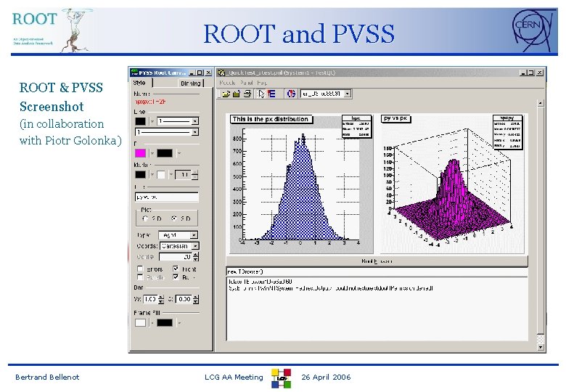566x392 pixels.
Task: Click the LCG logo in slide footer
Action: (282, 378)
